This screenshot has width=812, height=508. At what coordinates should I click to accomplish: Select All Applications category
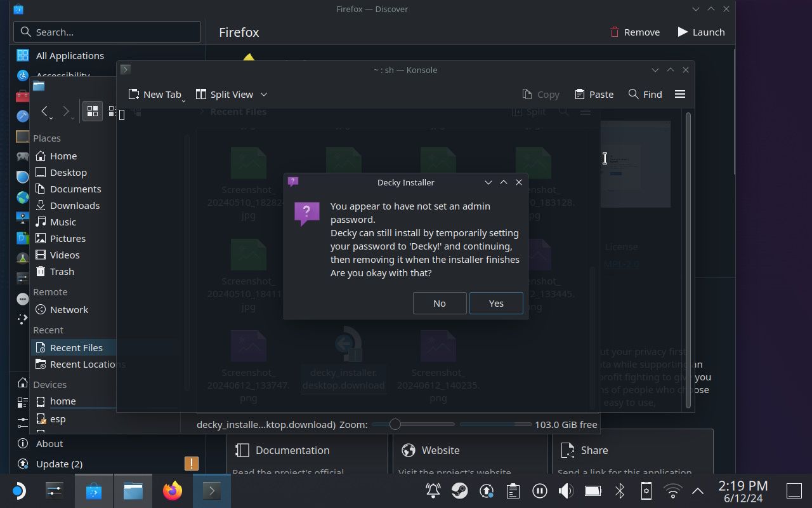70,56
